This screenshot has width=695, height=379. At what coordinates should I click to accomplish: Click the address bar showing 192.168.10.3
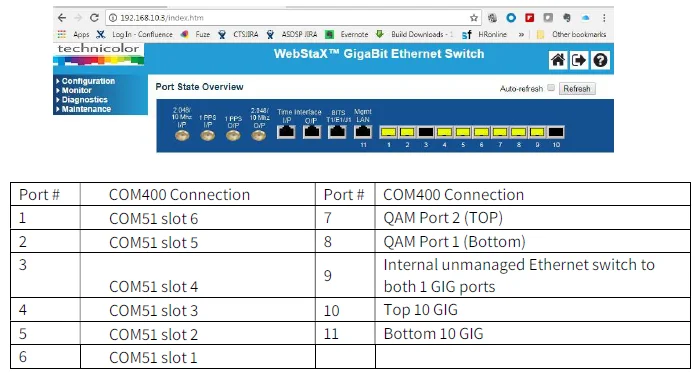293,18
